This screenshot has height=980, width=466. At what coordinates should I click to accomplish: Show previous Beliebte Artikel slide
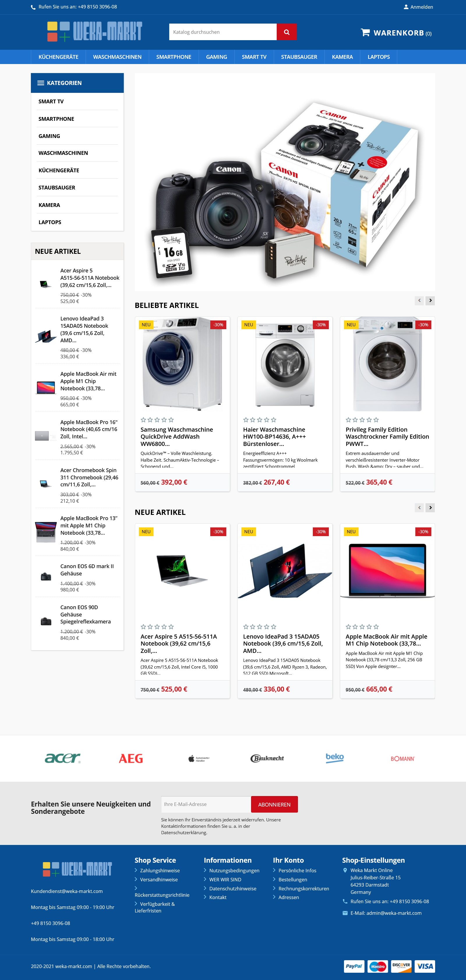point(419,301)
